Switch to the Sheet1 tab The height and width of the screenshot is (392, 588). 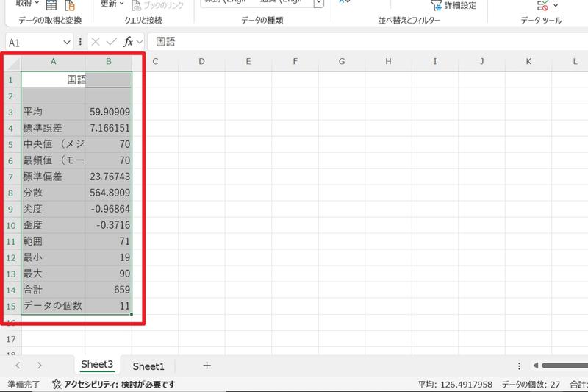point(148,366)
